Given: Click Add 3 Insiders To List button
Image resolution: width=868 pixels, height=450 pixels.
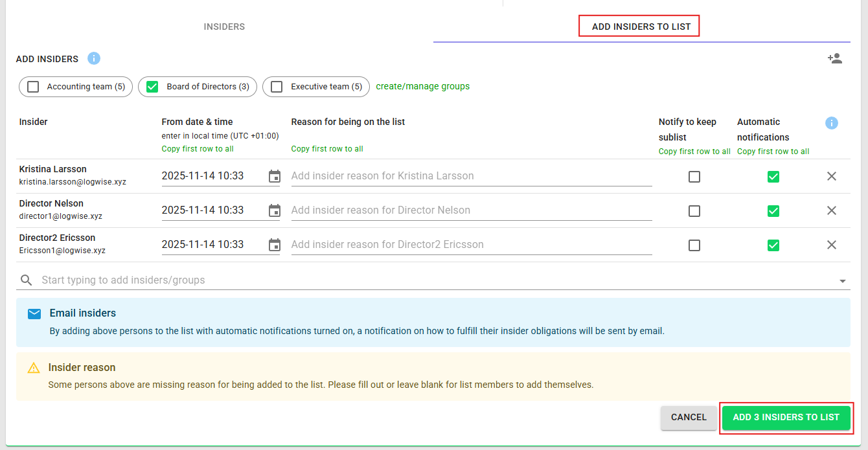Looking at the screenshot, I should (x=786, y=418).
